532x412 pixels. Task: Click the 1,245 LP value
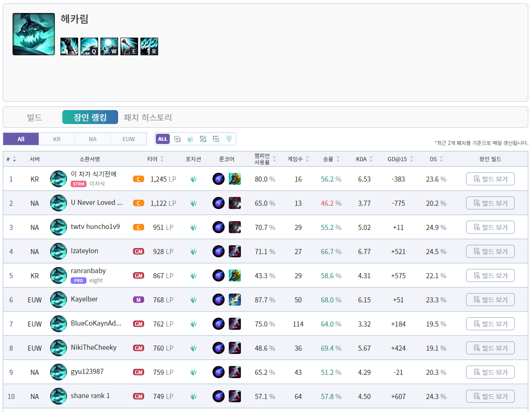[x=163, y=179]
